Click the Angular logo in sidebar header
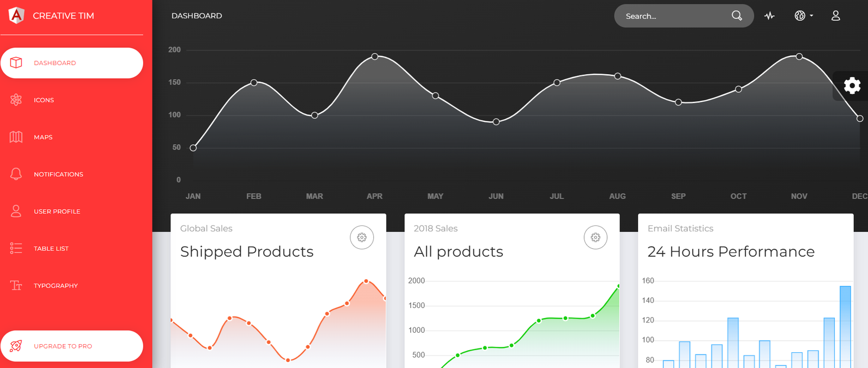868x368 pixels. coord(17,15)
